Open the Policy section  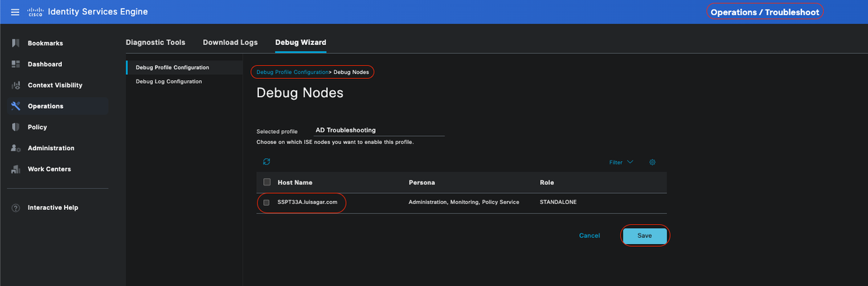tap(37, 127)
